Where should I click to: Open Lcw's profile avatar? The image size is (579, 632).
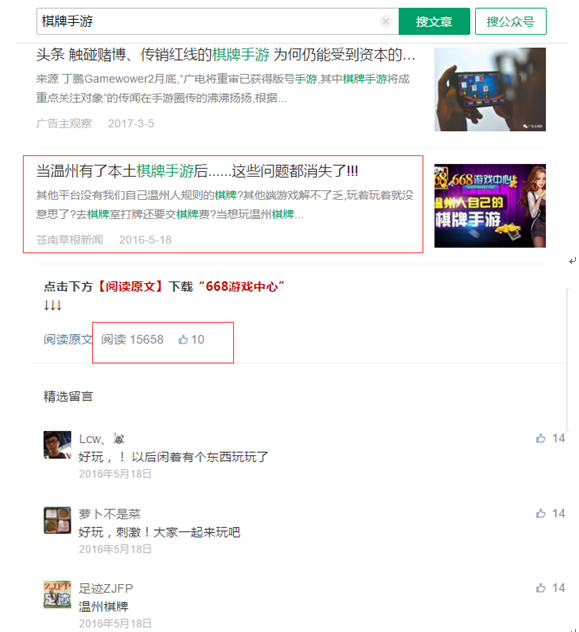(x=57, y=445)
